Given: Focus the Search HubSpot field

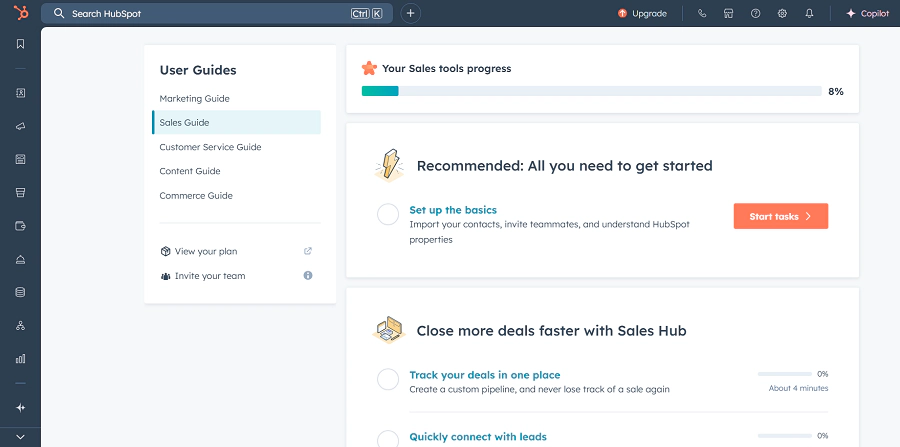Looking at the screenshot, I should [217, 13].
